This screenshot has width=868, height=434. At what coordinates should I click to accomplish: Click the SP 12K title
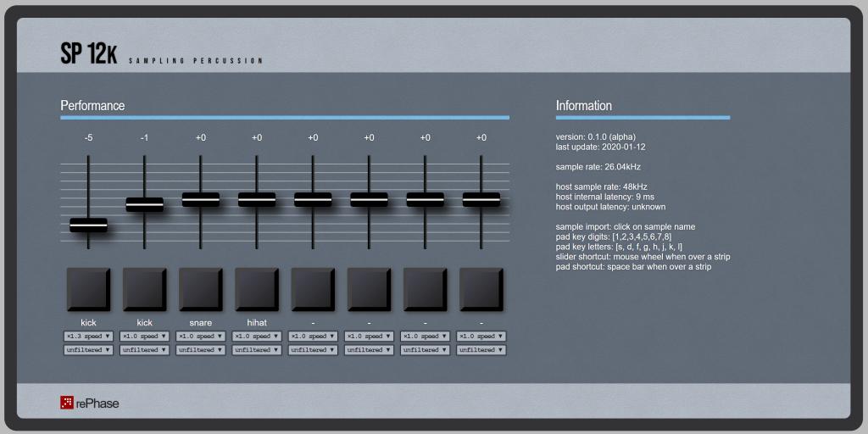[x=88, y=54]
